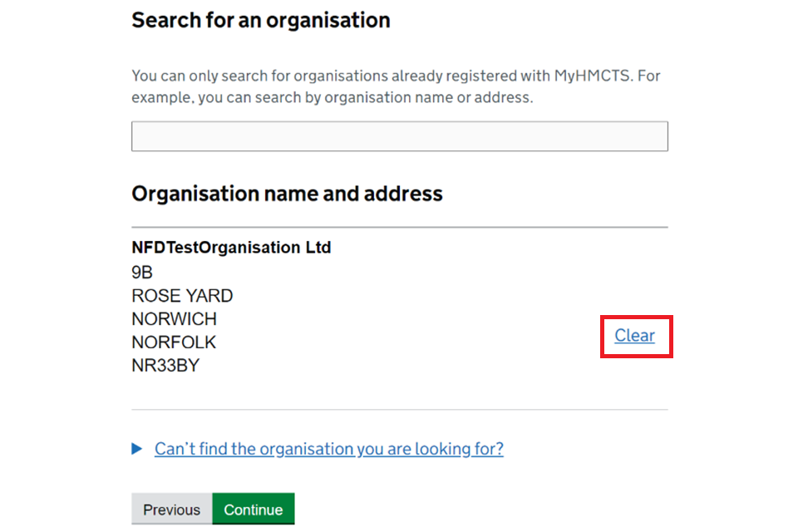Click the "NR33BY" postcode line
798x532 pixels.
coord(165,366)
